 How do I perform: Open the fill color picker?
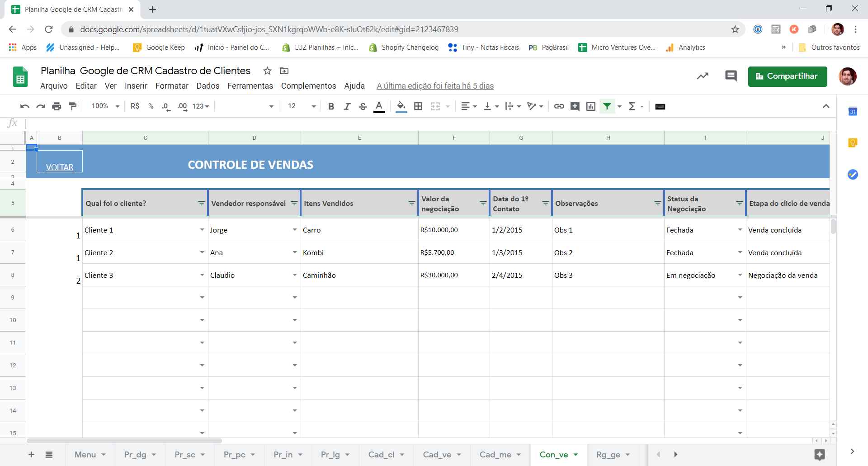click(x=401, y=106)
